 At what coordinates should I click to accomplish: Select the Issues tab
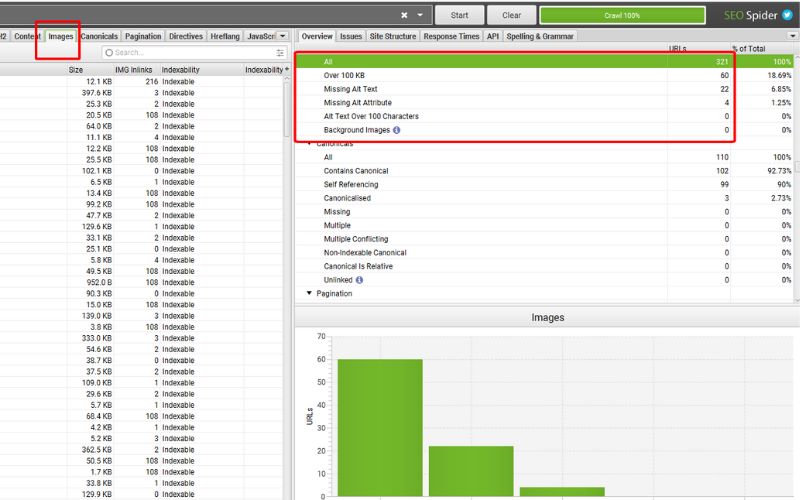[351, 36]
